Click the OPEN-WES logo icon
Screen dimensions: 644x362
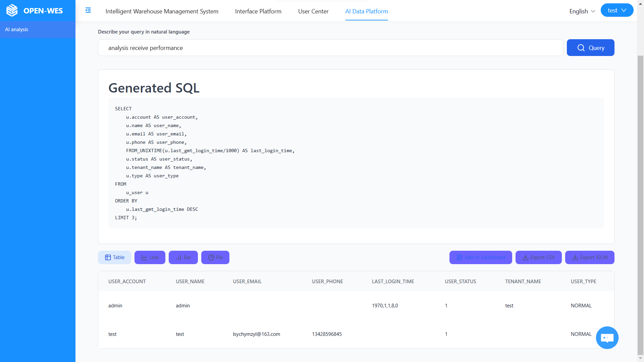12,10
